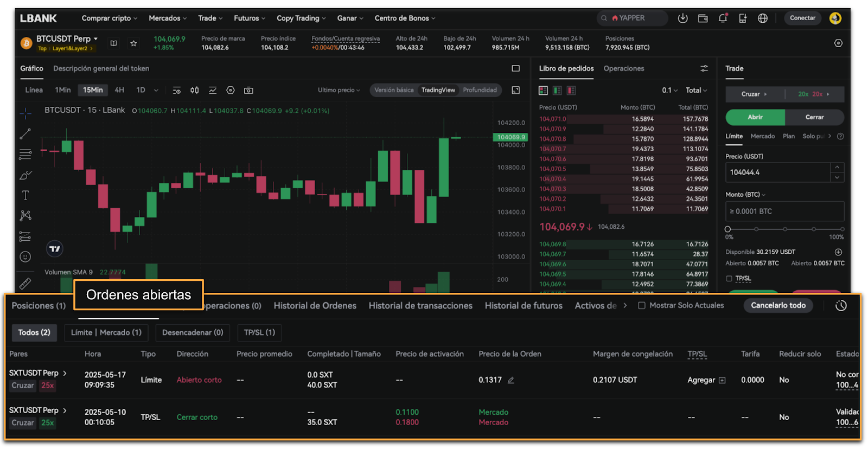Pick the pattern drawing tool
The height and width of the screenshot is (450, 868).
[x=25, y=216]
